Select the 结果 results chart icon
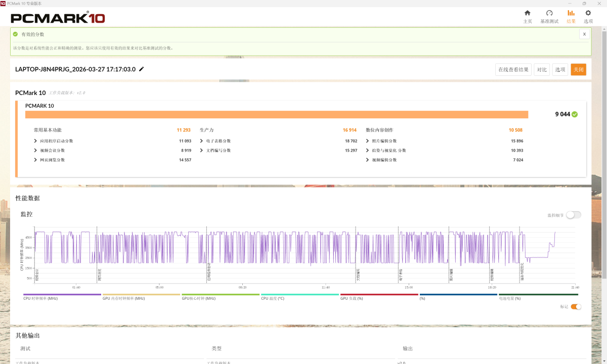Image resolution: width=607 pixels, height=364 pixels. (x=571, y=13)
